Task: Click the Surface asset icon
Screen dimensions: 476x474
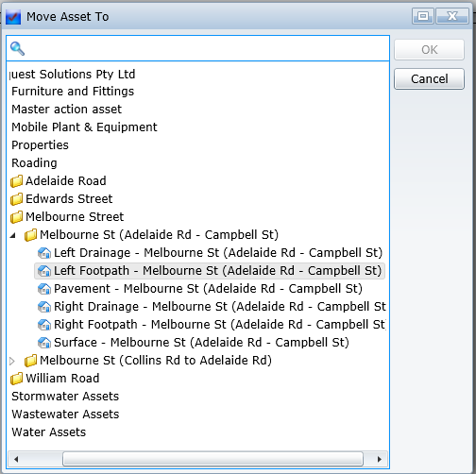Action: (44, 343)
